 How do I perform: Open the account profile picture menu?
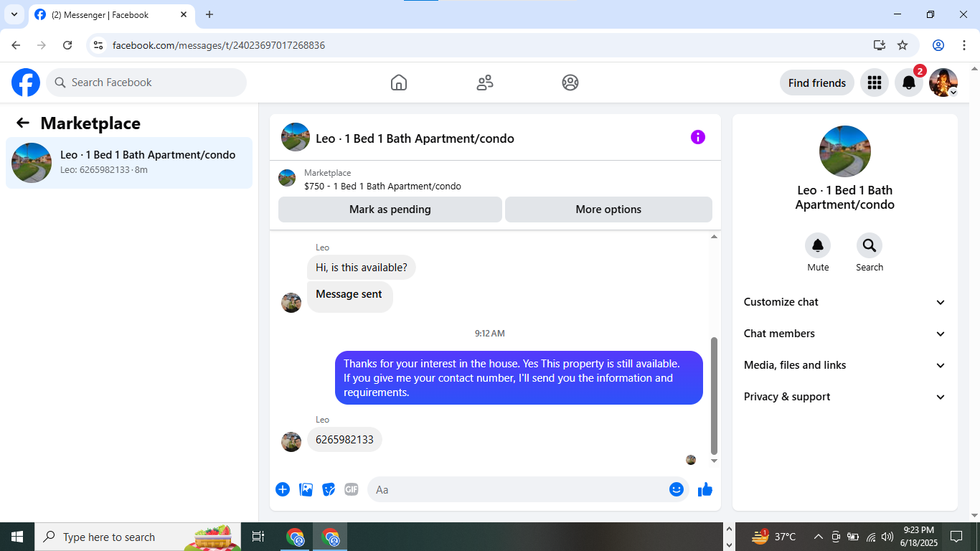coord(943,83)
